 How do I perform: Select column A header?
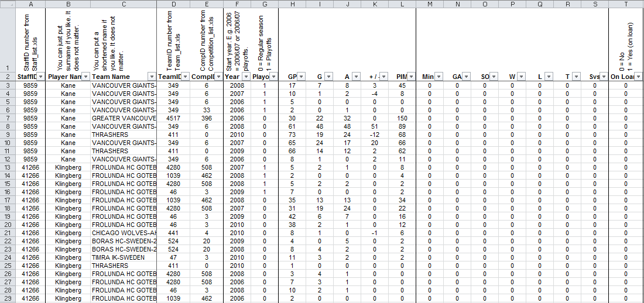click(x=31, y=4)
